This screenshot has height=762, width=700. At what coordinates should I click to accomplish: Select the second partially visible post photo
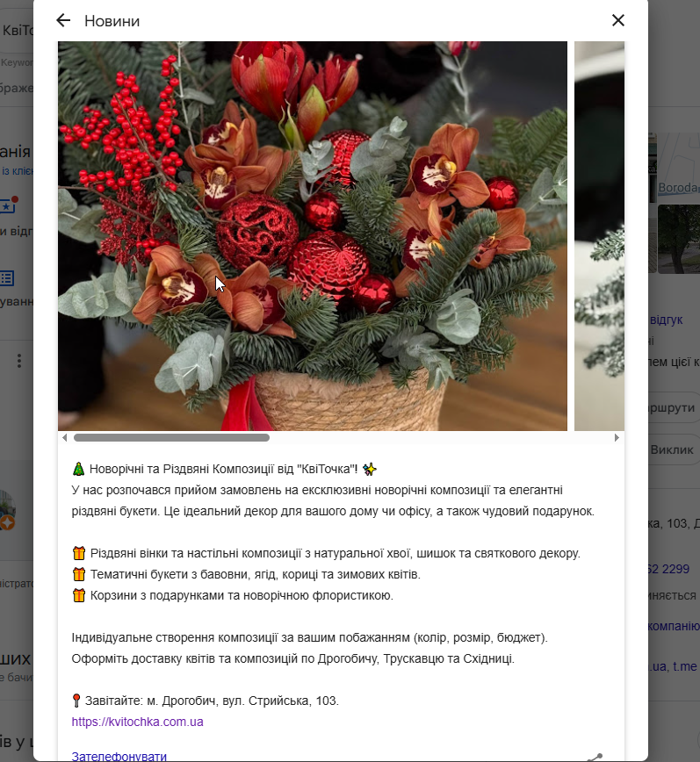click(x=599, y=236)
